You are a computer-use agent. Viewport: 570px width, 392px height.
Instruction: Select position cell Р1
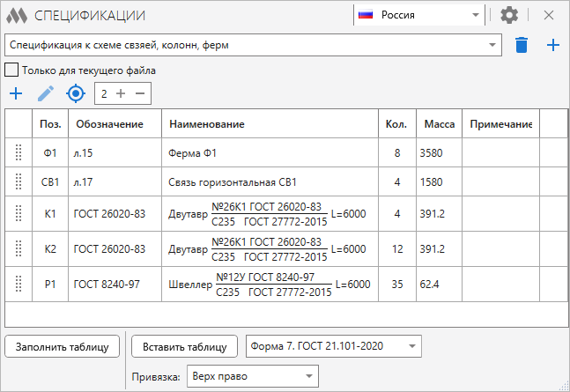tap(50, 285)
